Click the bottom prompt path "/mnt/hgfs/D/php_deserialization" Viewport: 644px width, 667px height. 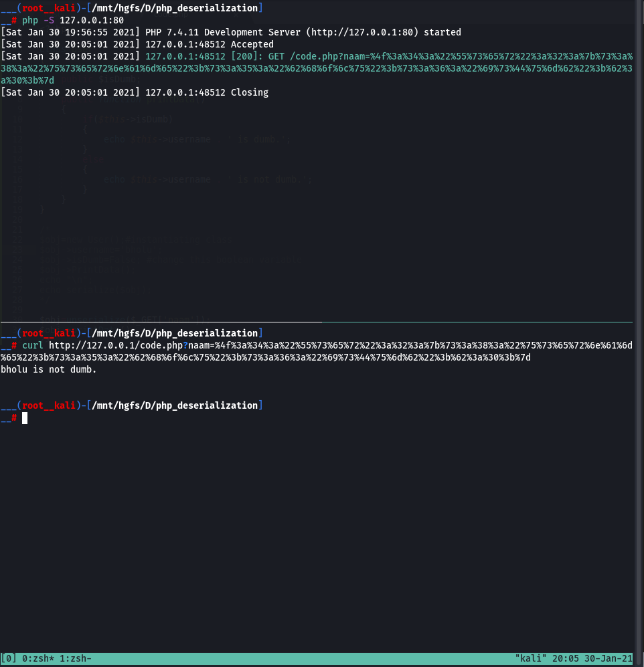click(175, 405)
